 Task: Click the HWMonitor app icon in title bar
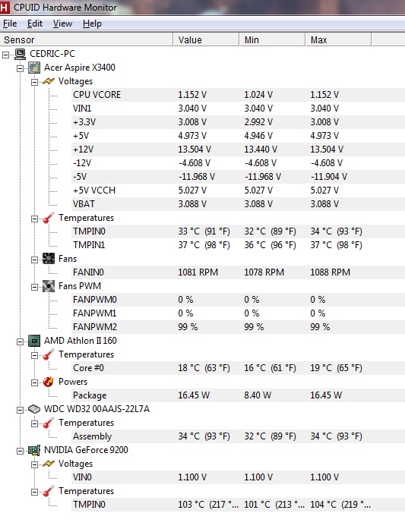pos(5,7)
